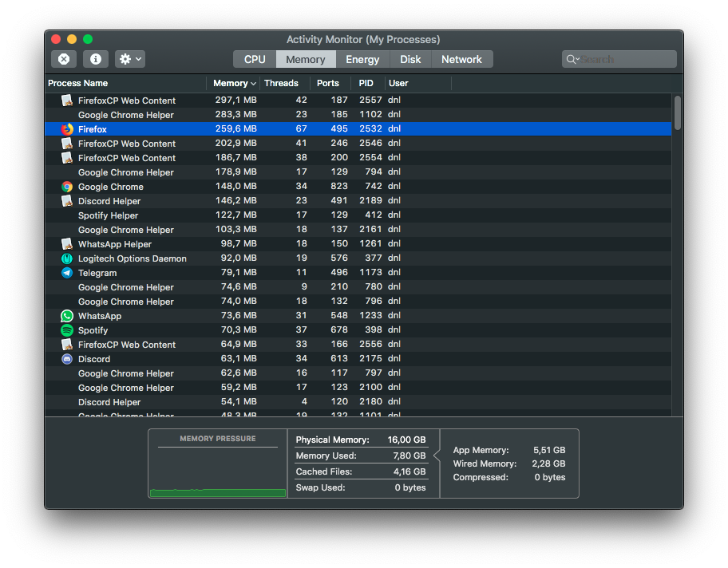Open the gear actions dropdown menu
728x568 pixels.
(129, 59)
